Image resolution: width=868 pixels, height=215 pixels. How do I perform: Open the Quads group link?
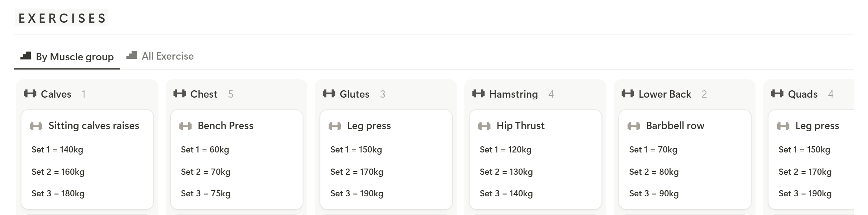(x=802, y=94)
